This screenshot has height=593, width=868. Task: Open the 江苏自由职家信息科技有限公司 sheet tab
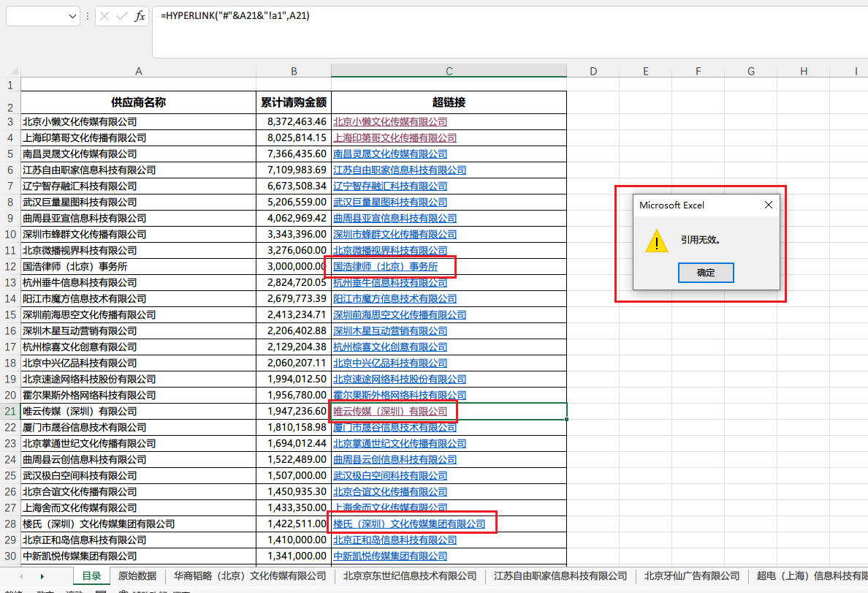coord(560,576)
